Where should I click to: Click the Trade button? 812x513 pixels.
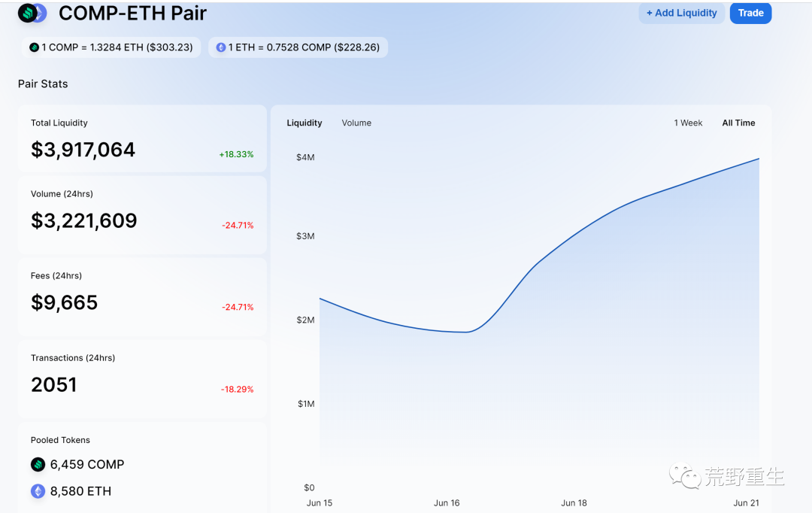(751, 13)
